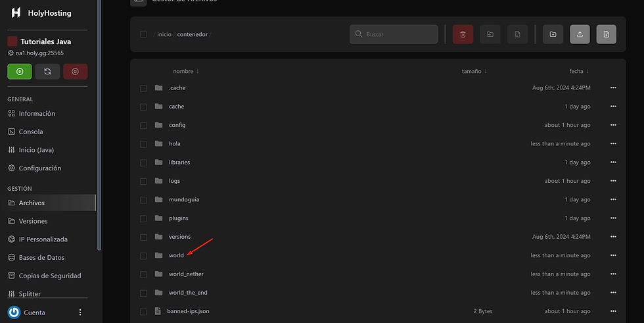Open the world folder
This screenshot has height=323, width=644.
point(176,255)
